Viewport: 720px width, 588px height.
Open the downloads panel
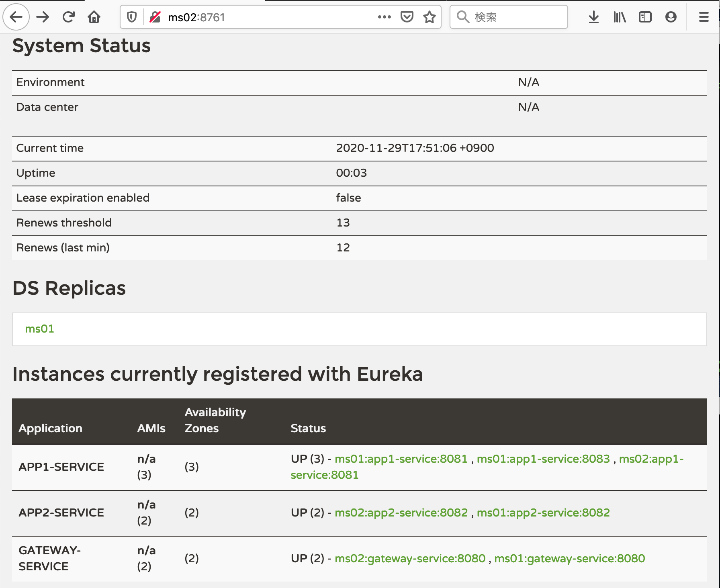(593, 17)
